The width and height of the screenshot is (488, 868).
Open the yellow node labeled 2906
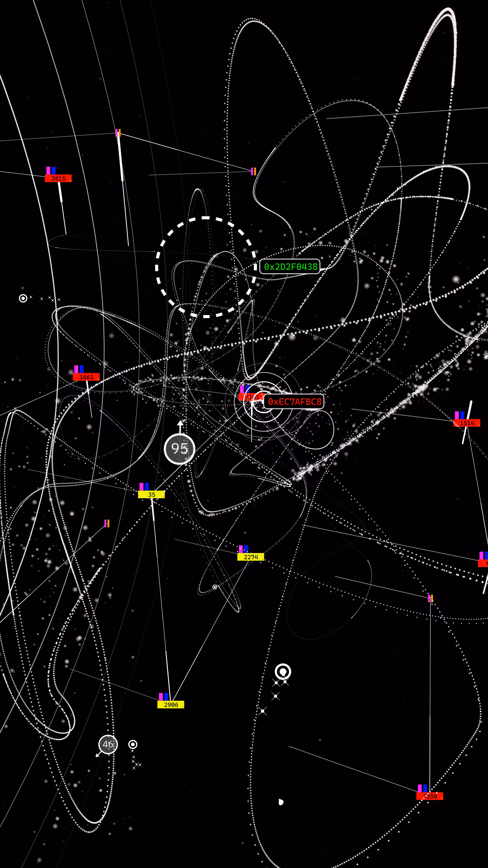[171, 705]
